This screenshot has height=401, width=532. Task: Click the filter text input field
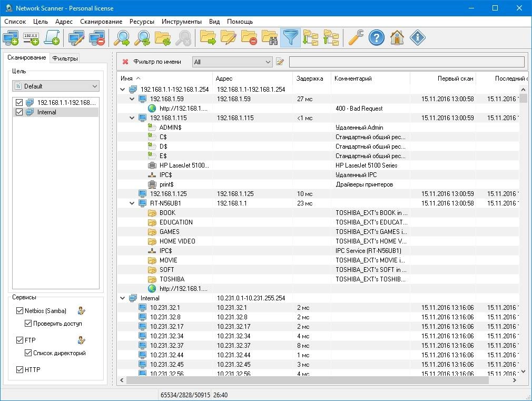[407, 62]
